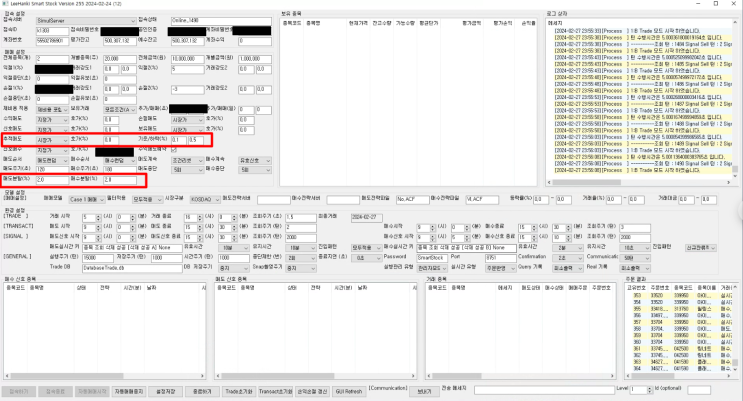Image resolution: width=743 pixels, height=401 pixels.
Task: Click the 접속상태 field showing Online
Action: 221,21
